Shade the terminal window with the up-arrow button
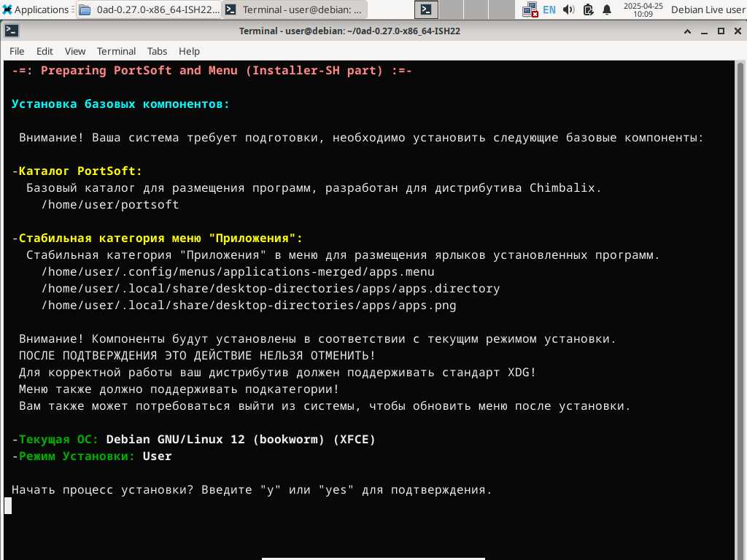The image size is (747, 560). [687, 31]
